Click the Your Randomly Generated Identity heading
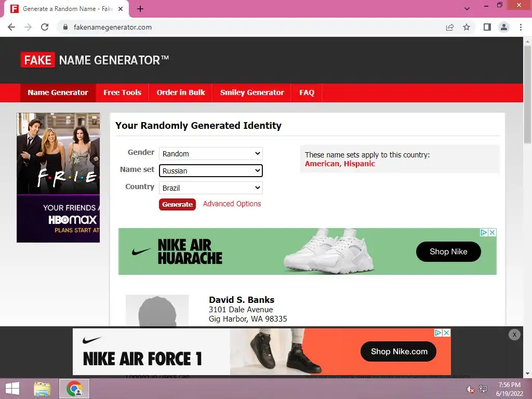The image size is (532, 399). click(x=198, y=126)
